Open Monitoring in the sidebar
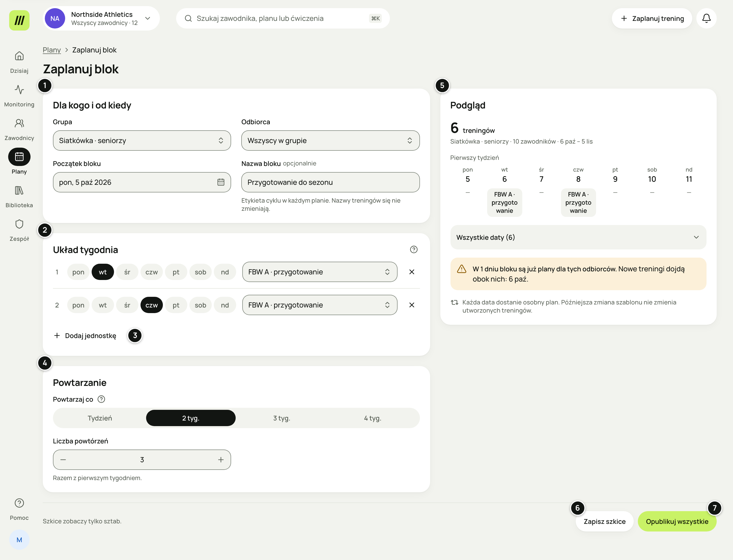The image size is (733, 560). coord(19,95)
